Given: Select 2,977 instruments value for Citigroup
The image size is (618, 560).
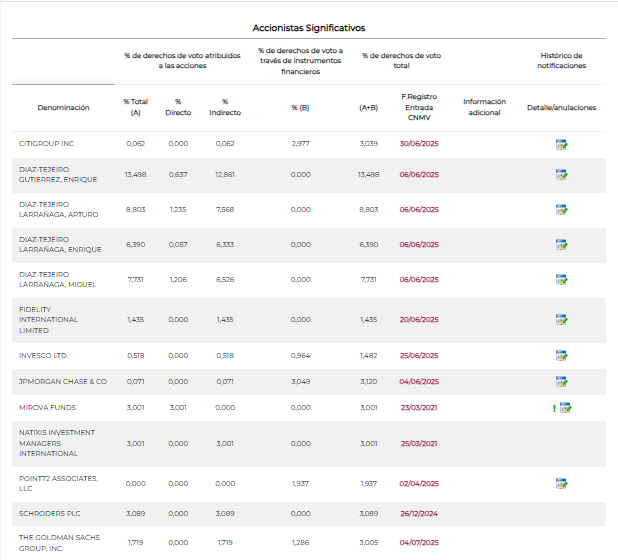Looking at the screenshot, I should (300, 143).
